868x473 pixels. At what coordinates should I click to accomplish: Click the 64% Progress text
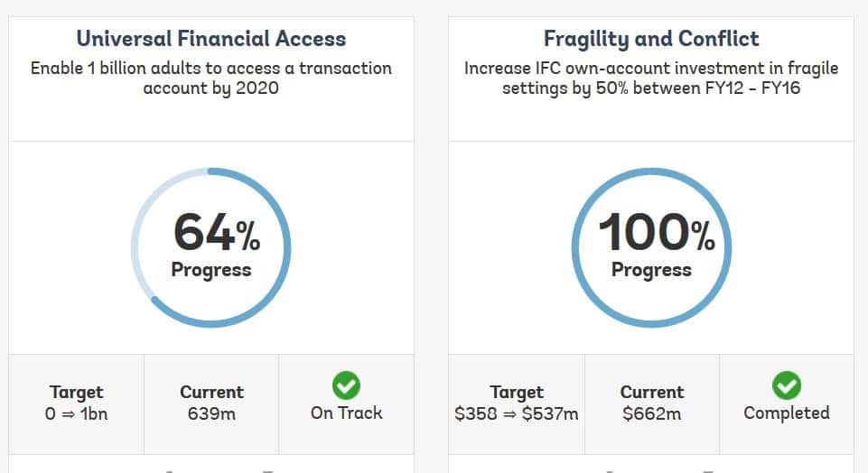[x=211, y=246]
